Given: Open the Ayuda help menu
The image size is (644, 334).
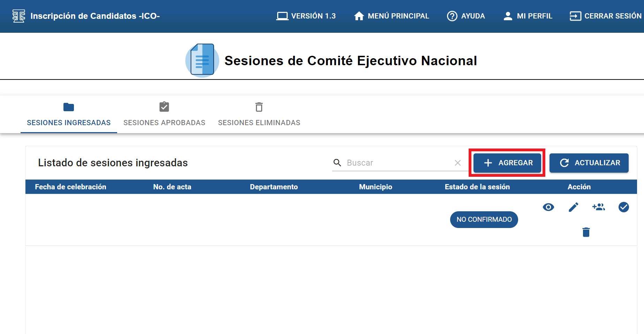Looking at the screenshot, I should [x=466, y=16].
